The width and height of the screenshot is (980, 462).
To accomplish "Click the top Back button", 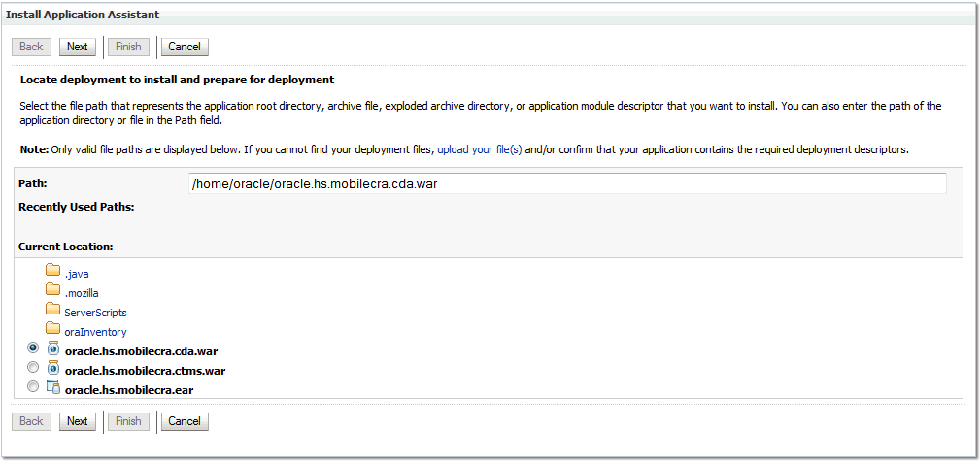I will click(31, 47).
